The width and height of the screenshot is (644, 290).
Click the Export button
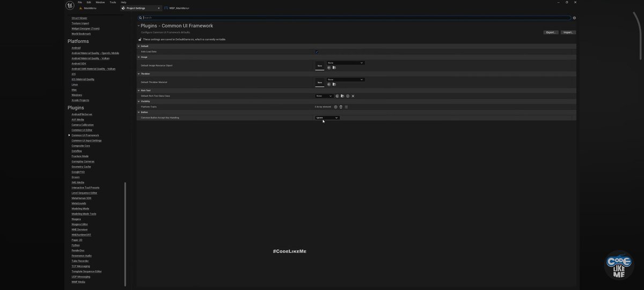551,32
